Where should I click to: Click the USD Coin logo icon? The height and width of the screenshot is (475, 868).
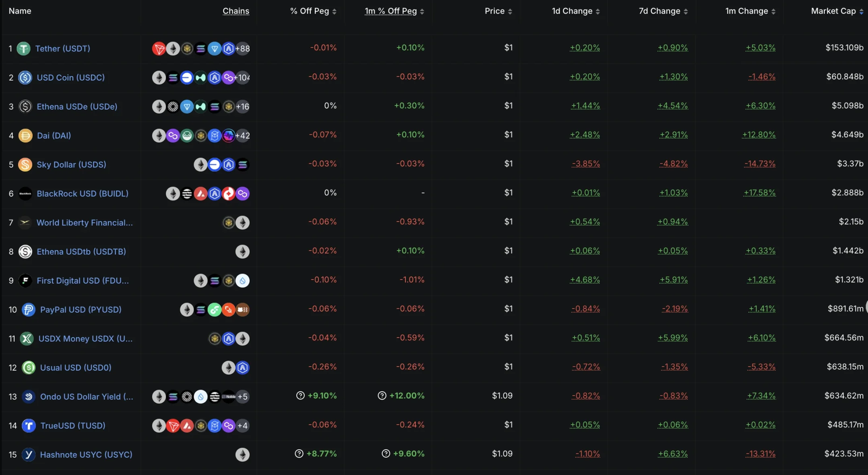click(x=25, y=78)
